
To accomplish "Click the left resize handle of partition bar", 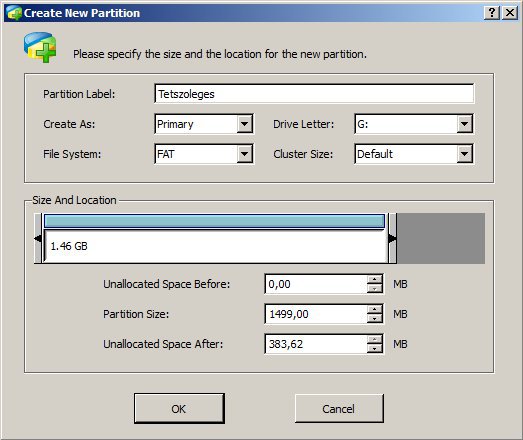I will pyautogui.click(x=38, y=238).
